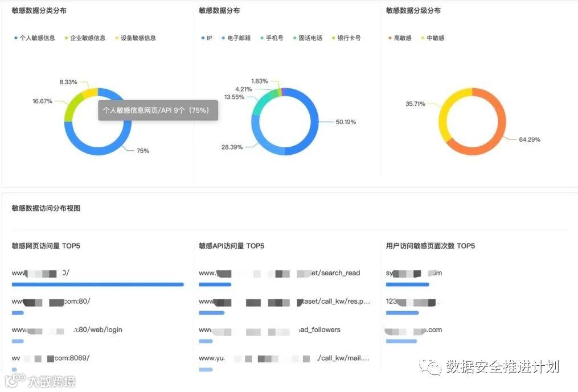Click the 敏感数据分级分布 panel title

tap(413, 11)
